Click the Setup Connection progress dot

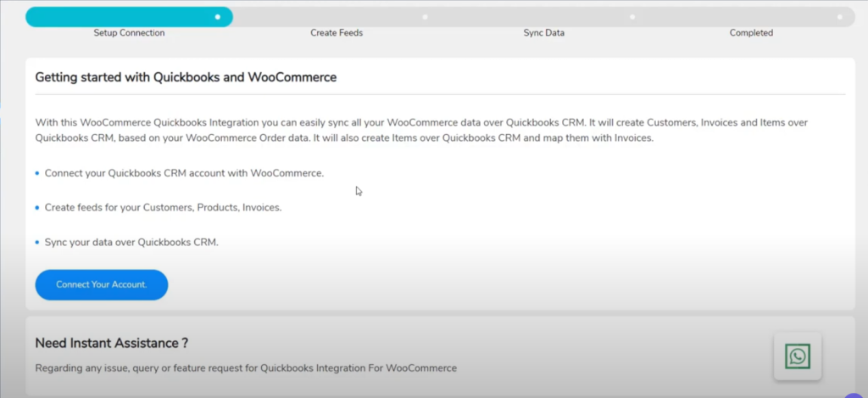(x=218, y=17)
